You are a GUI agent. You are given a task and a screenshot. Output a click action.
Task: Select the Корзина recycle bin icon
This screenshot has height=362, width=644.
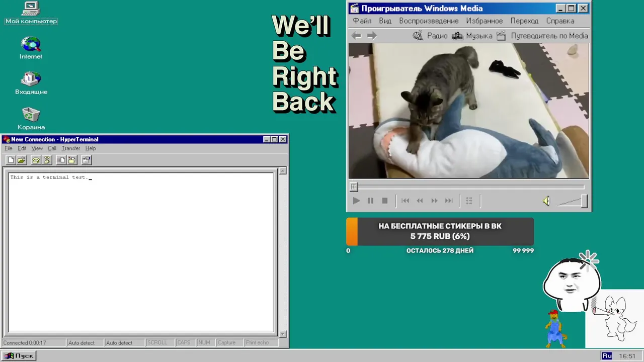31,119
